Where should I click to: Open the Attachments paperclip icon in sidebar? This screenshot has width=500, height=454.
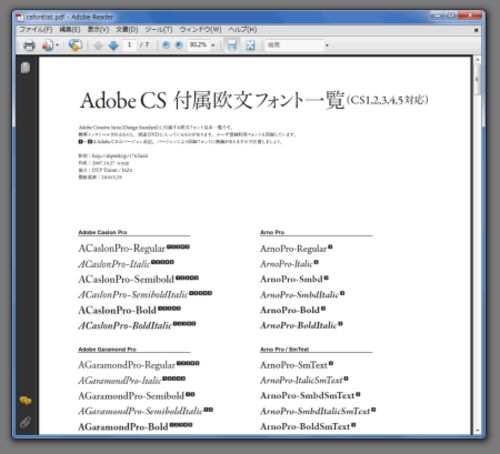tap(25, 422)
